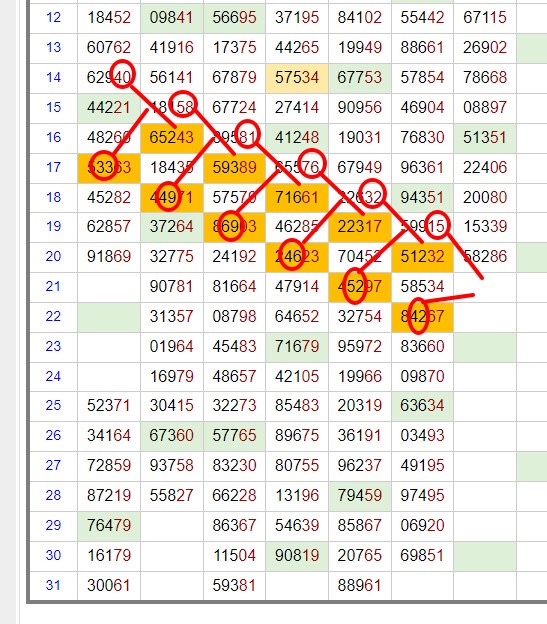Select the cell 78668
The image size is (547, 624).
coord(485,78)
